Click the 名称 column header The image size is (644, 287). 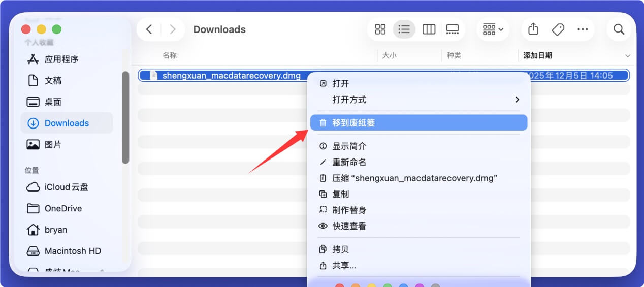pos(170,55)
